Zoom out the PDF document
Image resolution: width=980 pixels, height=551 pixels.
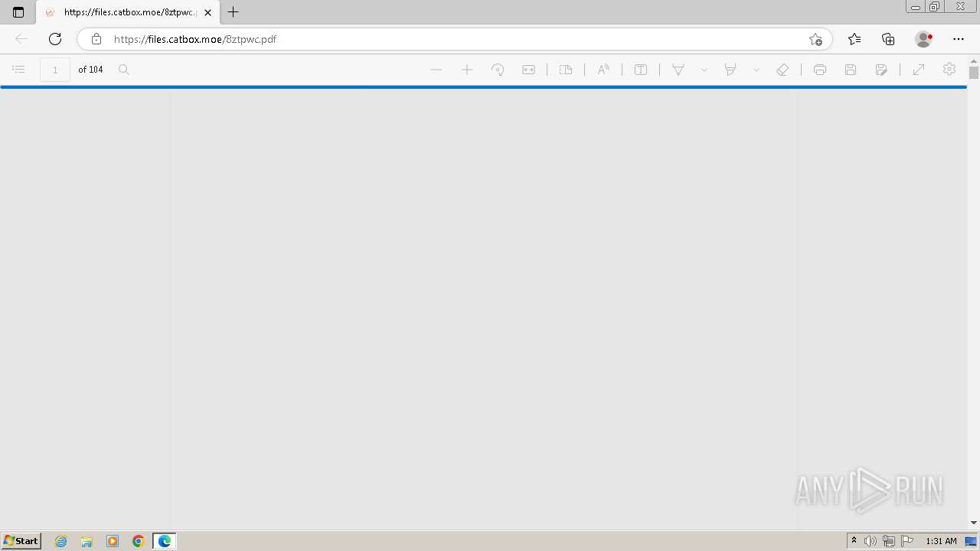pos(436,70)
